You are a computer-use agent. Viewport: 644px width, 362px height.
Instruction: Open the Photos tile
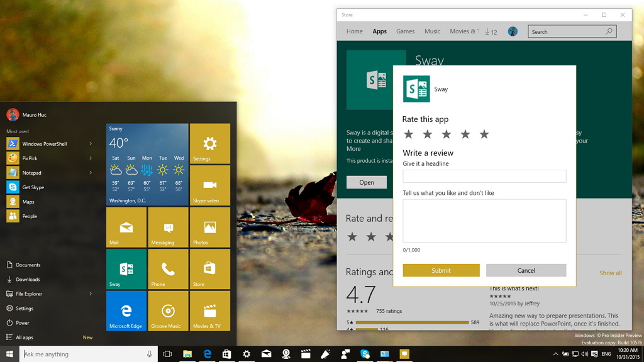click(209, 227)
